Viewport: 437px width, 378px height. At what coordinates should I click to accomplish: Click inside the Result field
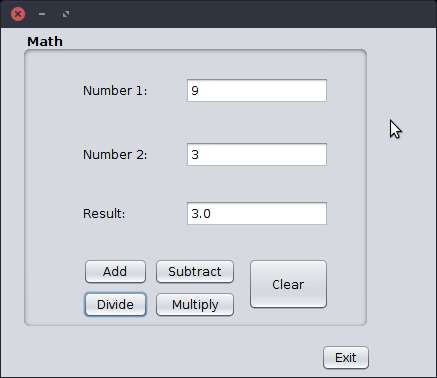[x=257, y=213]
